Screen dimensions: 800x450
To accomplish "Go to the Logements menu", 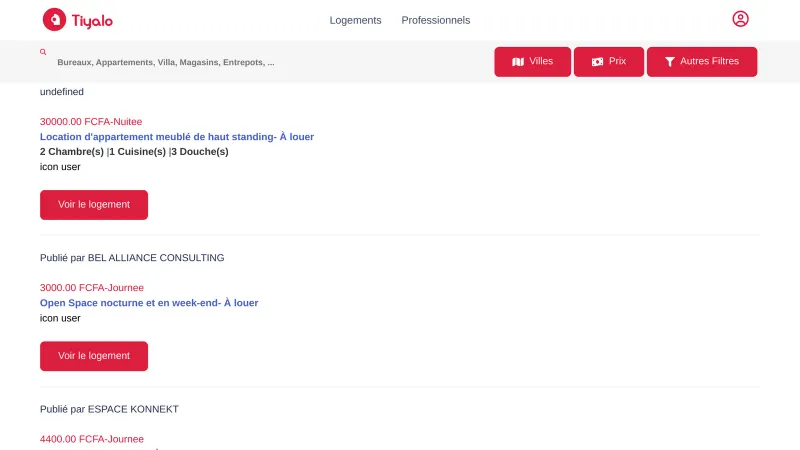I will (356, 20).
